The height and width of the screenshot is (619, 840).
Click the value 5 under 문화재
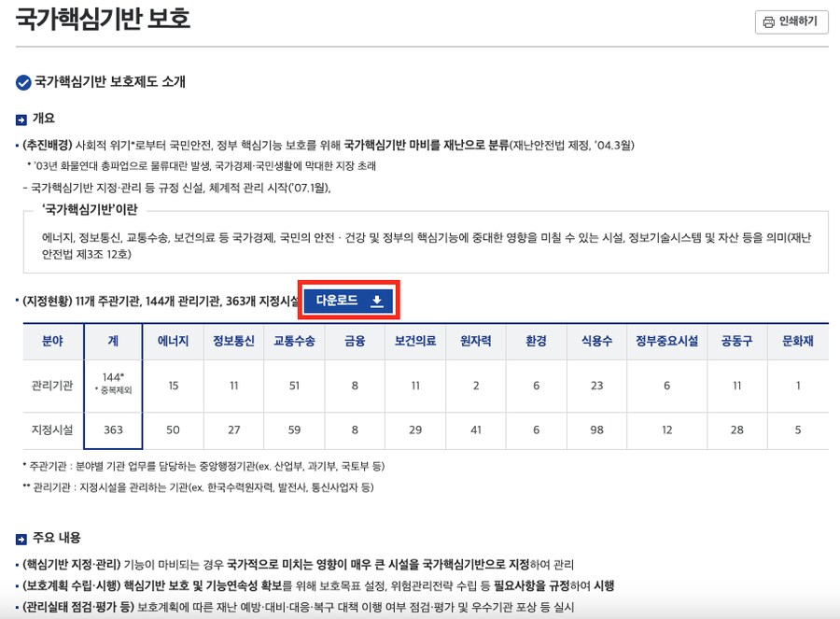pos(798,430)
